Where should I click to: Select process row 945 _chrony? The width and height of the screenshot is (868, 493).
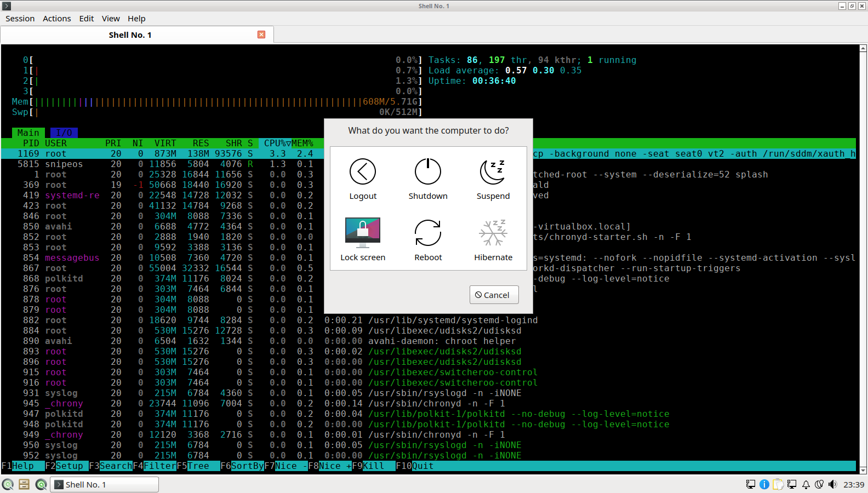click(x=429, y=404)
